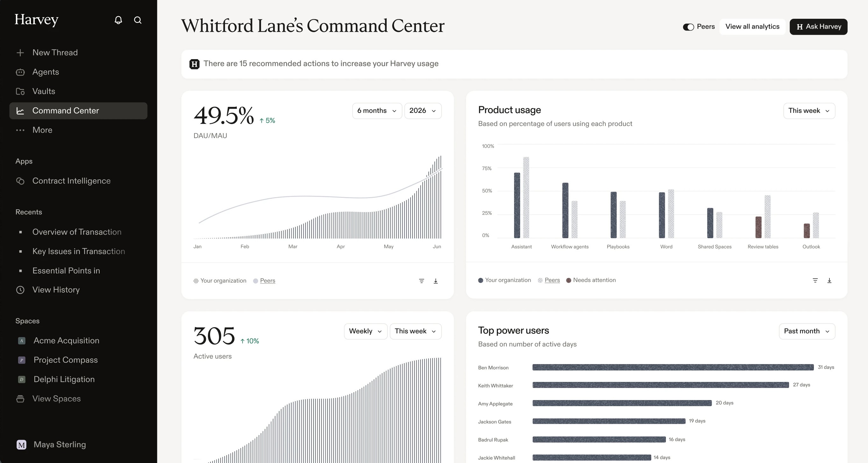Viewport: 868px width, 463px height.
Task: Toggle Peers legend in Product usage chart
Action: [552, 280]
